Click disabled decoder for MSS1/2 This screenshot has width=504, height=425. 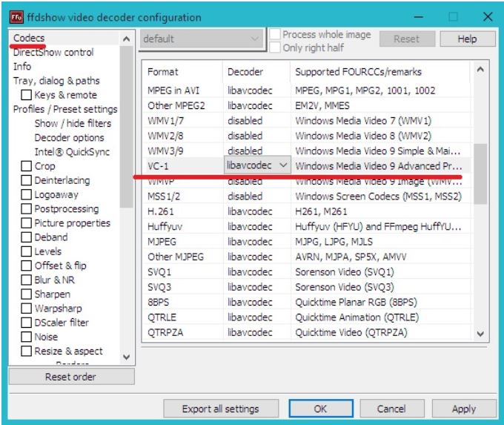point(245,197)
